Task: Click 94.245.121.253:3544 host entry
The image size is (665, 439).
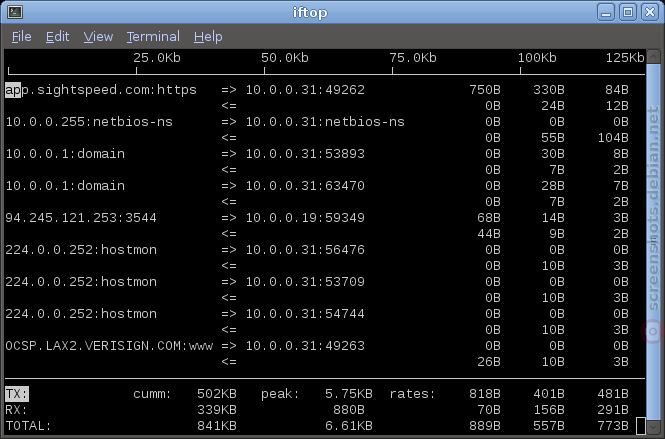Action: [81, 218]
